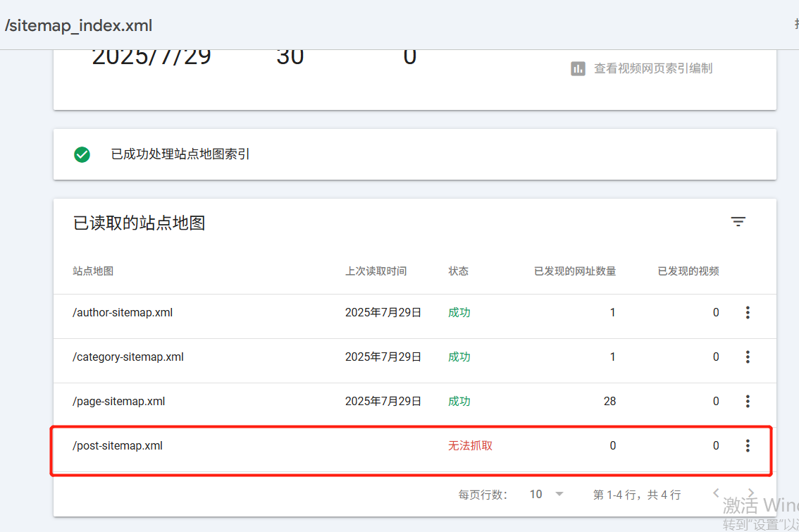Viewport: 799px width, 532px height.
Task: Click the /sitemap_index.xml page title
Action: click(78, 25)
